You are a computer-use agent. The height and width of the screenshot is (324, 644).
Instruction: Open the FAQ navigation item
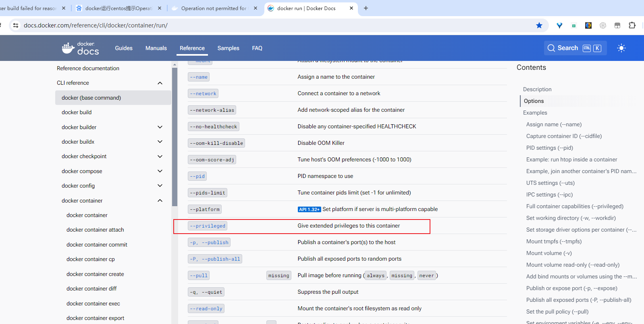pos(257,48)
